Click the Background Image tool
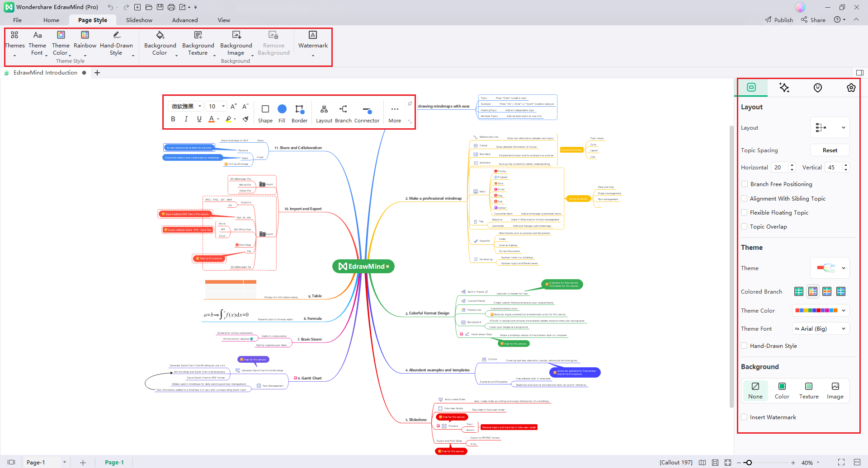Viewport: 868px width, 468px height. 236,35
